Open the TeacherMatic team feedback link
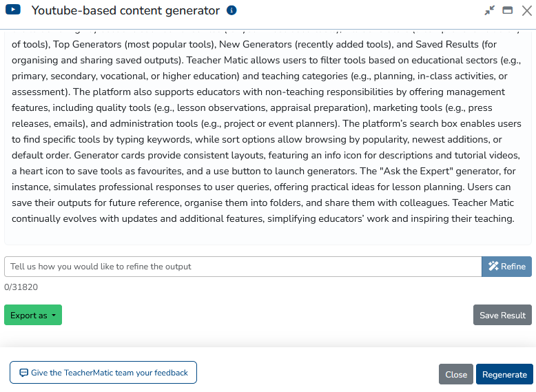Image resolution: width=536 pixels, height=392 pixels. (x=110, y=373)
